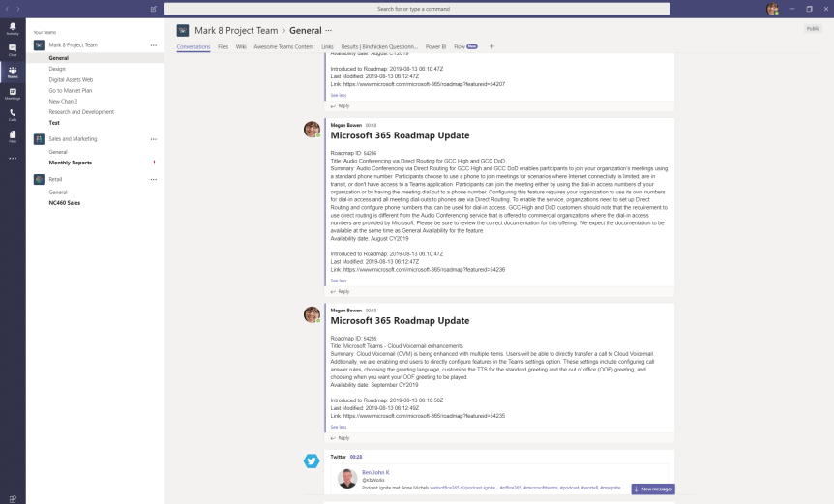834x504 pixels.
Task: Open more options for Sales and Marketing team
Action: pyautogui.click(x=153, y=139)
